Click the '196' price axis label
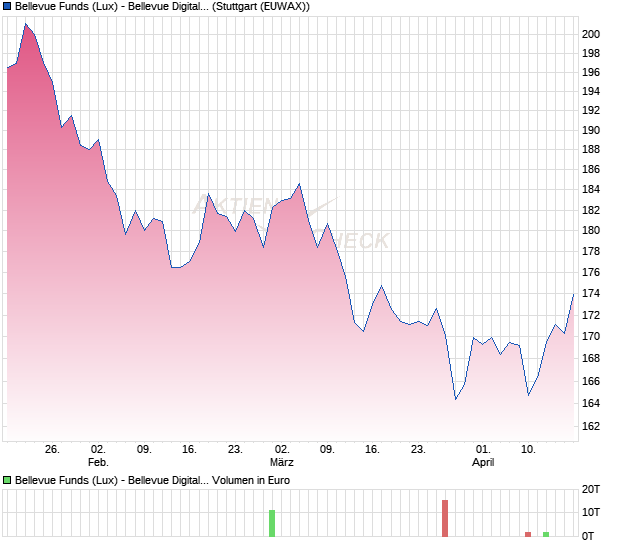Image resolution: width=620 pixels, height=546 pixels. pos(591,73)
